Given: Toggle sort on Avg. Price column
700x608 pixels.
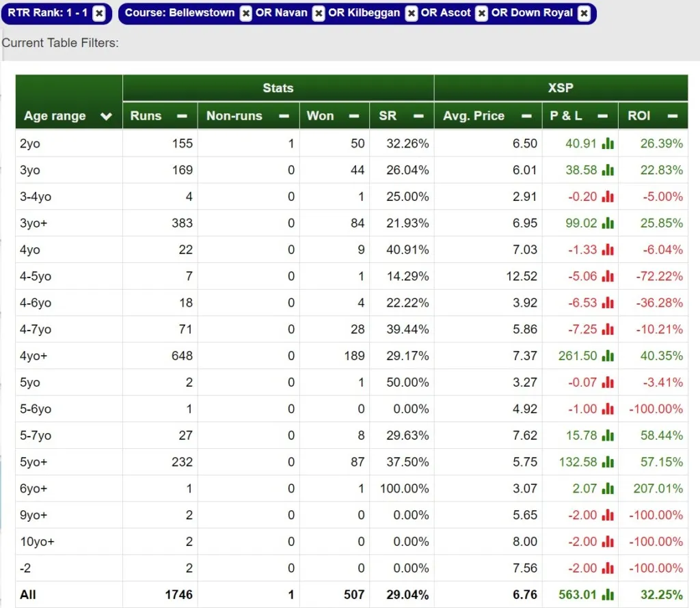Looking at the screenshot, I should click(x=527, y=116).
